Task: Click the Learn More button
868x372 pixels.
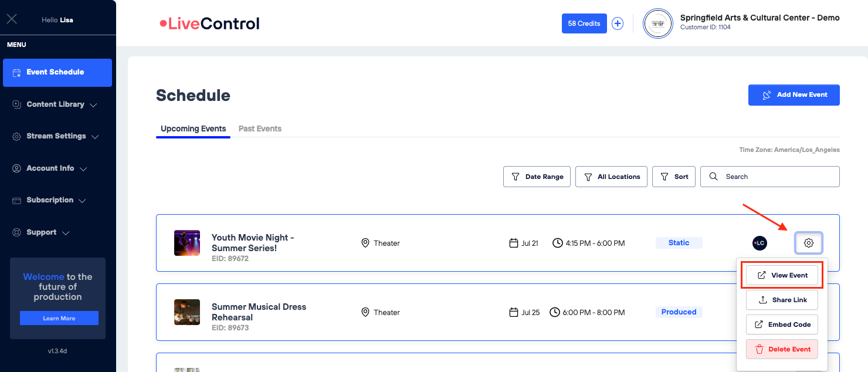Action: click(x=59, y=318)
